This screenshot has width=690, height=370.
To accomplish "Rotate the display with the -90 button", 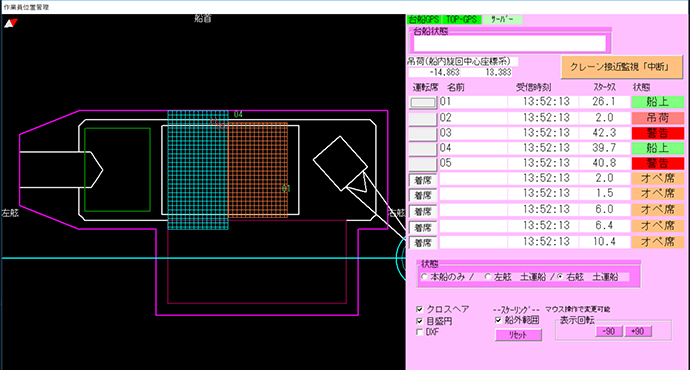I will coord(609,331).
